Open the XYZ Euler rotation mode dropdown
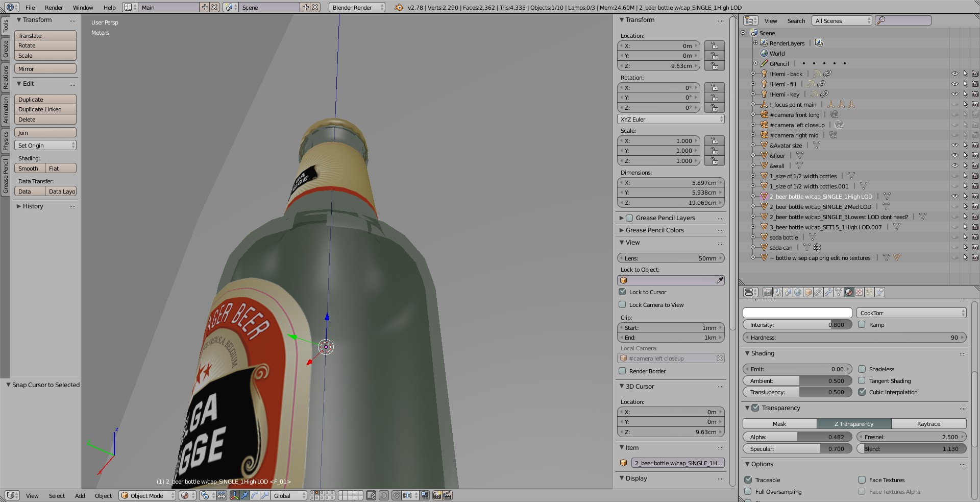 [x=671, y=119]
